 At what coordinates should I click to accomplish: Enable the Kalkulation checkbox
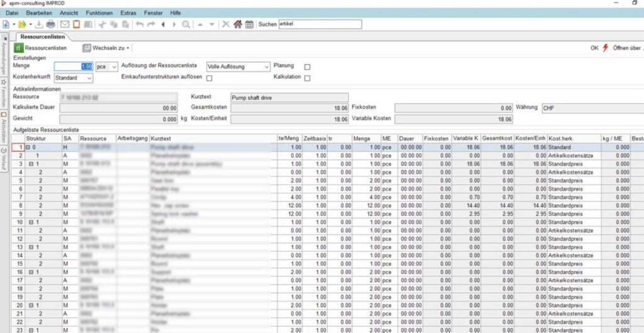pos(307,78)
